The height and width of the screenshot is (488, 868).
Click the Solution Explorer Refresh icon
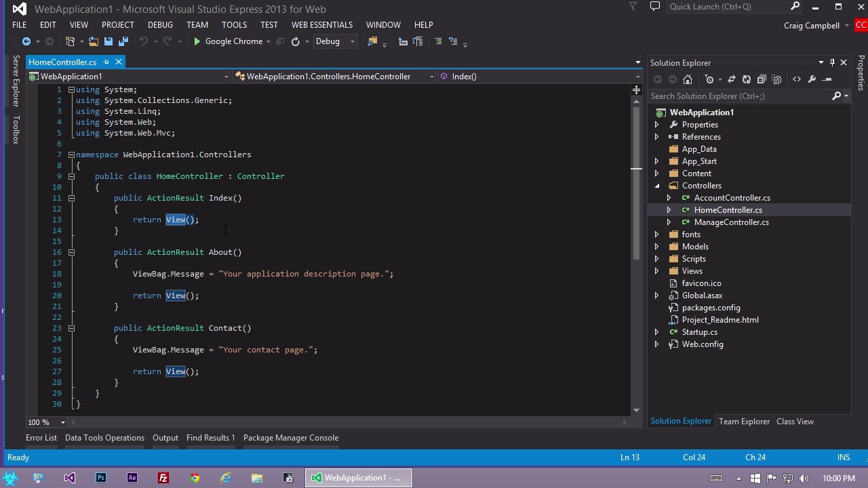tap(747, 79)
